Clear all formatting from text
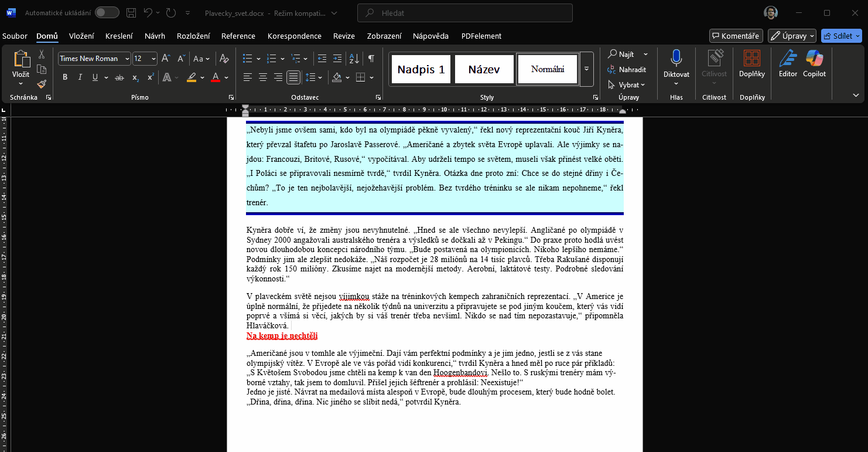This screenshot has height=452, width=868. point(224,59)
